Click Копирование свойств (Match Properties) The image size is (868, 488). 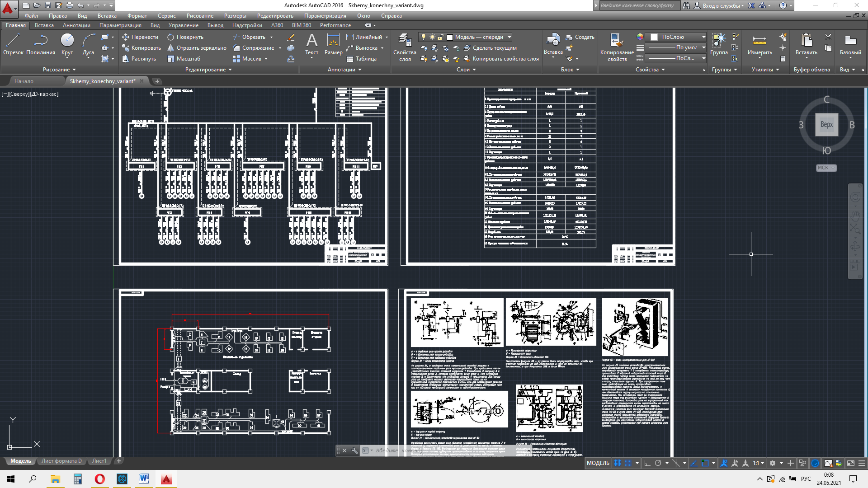(x=617, y=47)
